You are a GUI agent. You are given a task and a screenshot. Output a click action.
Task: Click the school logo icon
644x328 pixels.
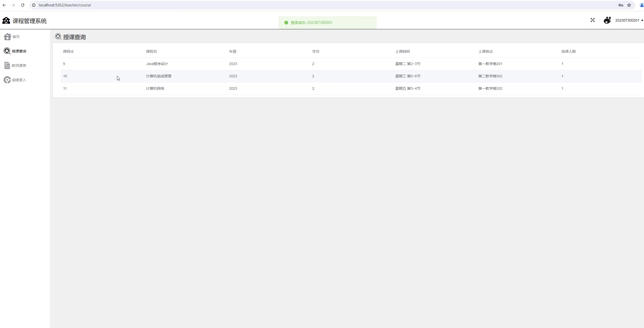[6, 21]
